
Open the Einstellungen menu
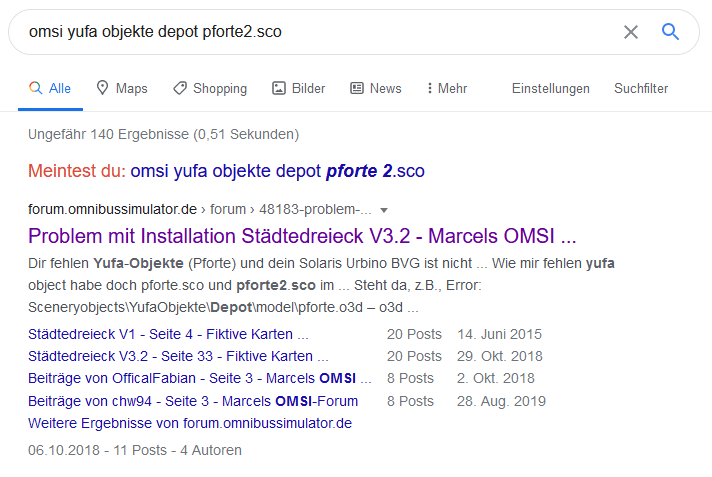point(550,89)
